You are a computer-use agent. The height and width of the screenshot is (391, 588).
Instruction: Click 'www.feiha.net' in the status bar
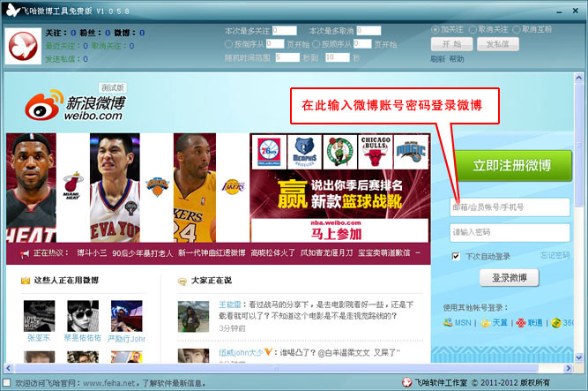click(x=108, y=383)
